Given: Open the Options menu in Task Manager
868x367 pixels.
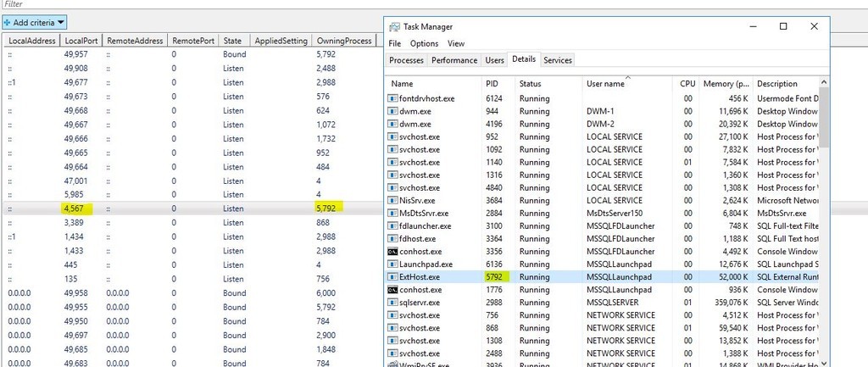Looking at the screenshot, I should pos(424,43).
